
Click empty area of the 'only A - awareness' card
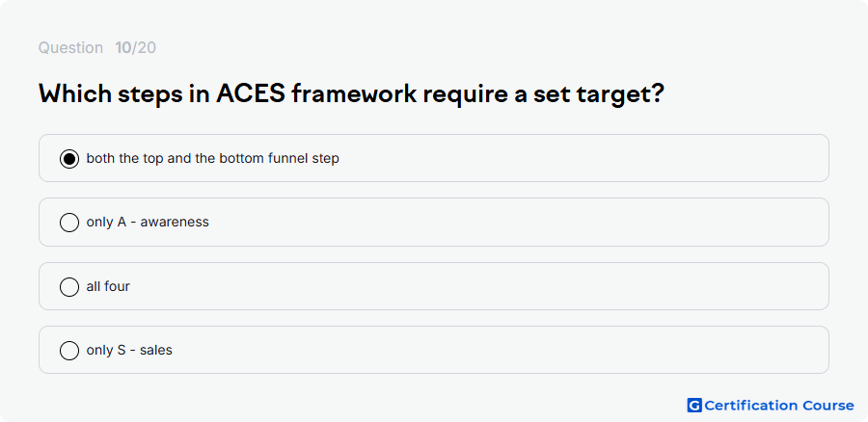coord(515,223)
